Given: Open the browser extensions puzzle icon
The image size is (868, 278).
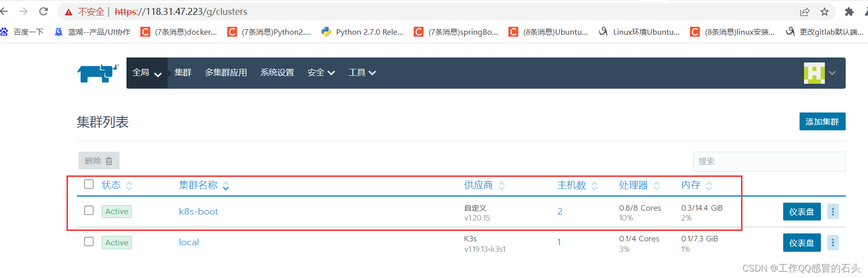Looking at the screenshot, I should click(849, 12).
